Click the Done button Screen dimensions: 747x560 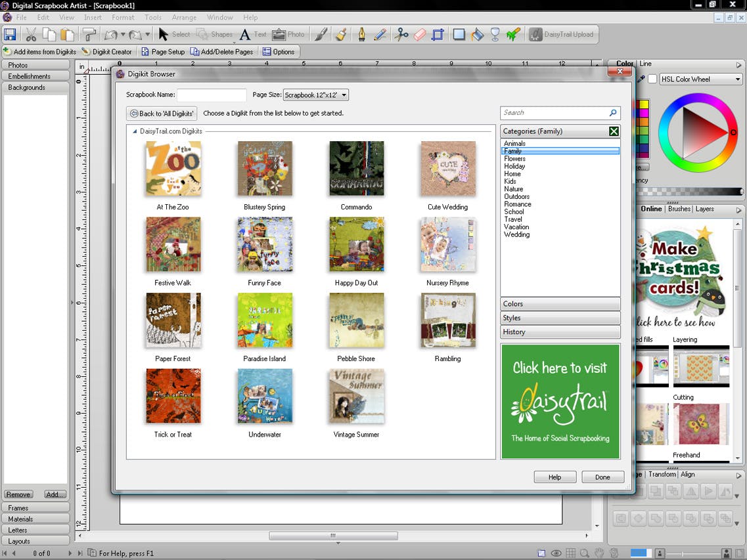pos(602,477)
